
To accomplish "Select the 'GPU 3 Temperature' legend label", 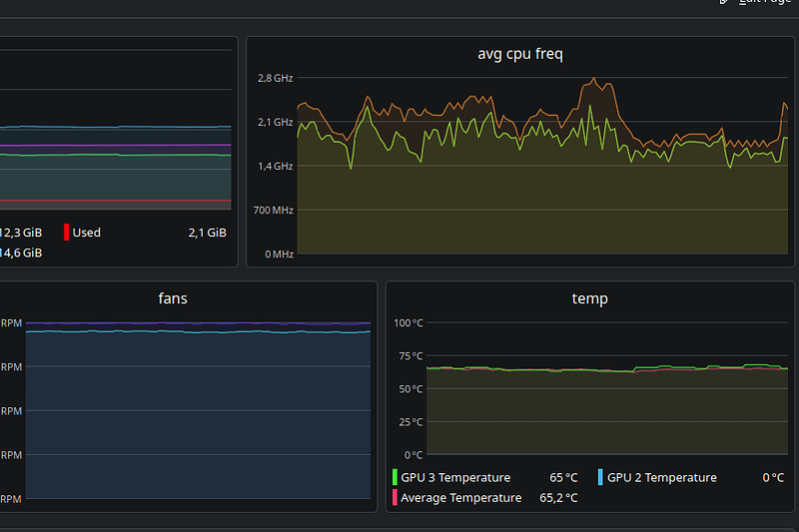I will [x=455, y=477].
